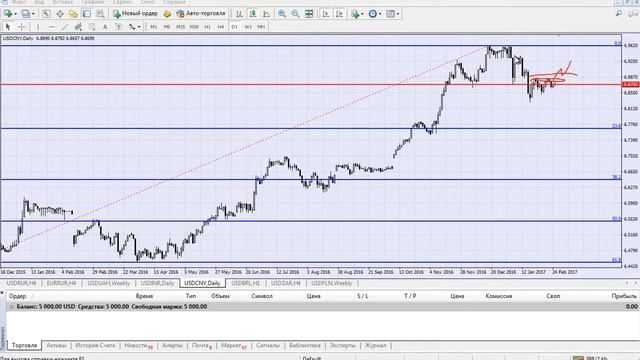Open the new chart icon

(x=7, y=14)
